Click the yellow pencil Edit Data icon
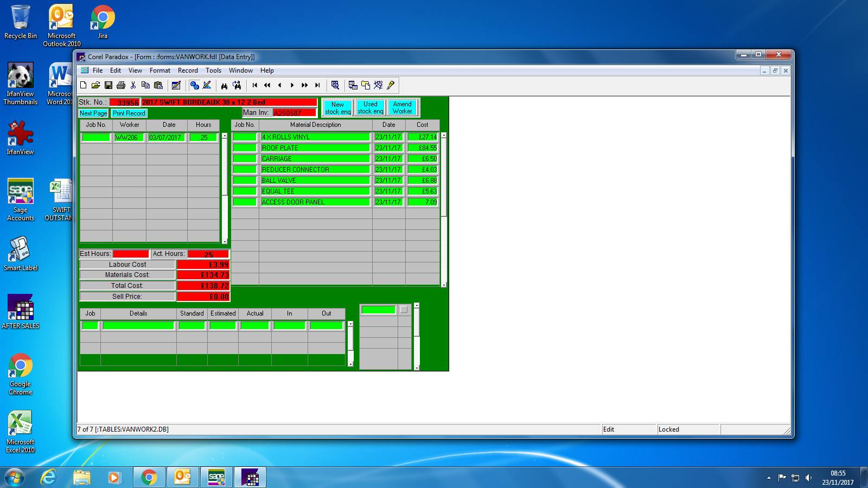This screenshot has height=488, width=868. point(391,85)
